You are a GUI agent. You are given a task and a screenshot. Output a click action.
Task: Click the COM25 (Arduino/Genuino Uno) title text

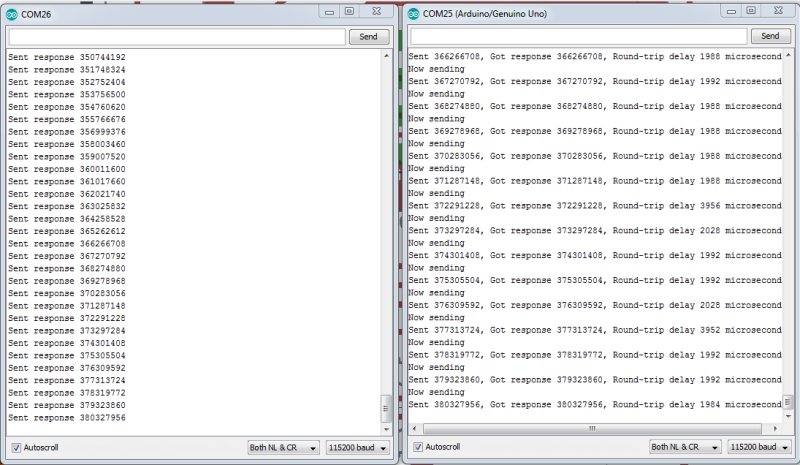pos(485,14)
